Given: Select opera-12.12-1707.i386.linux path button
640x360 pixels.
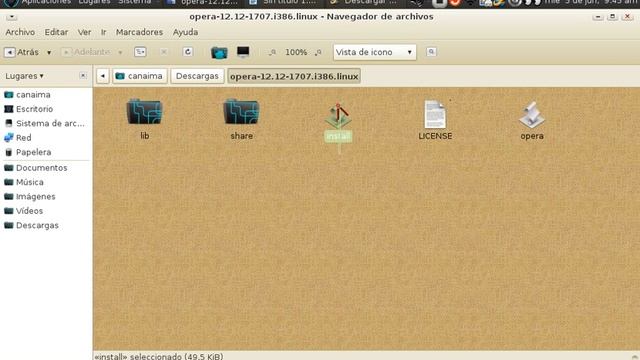Looking at the screenshot, I should pos(294,76).
